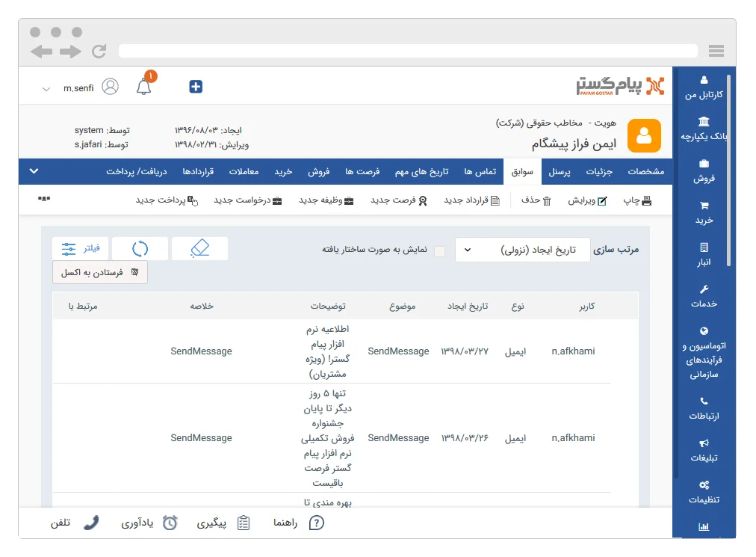This screenshot has height=557, width=756.
Task: Click the فیلتر filter button
Action: pos(81,249)
